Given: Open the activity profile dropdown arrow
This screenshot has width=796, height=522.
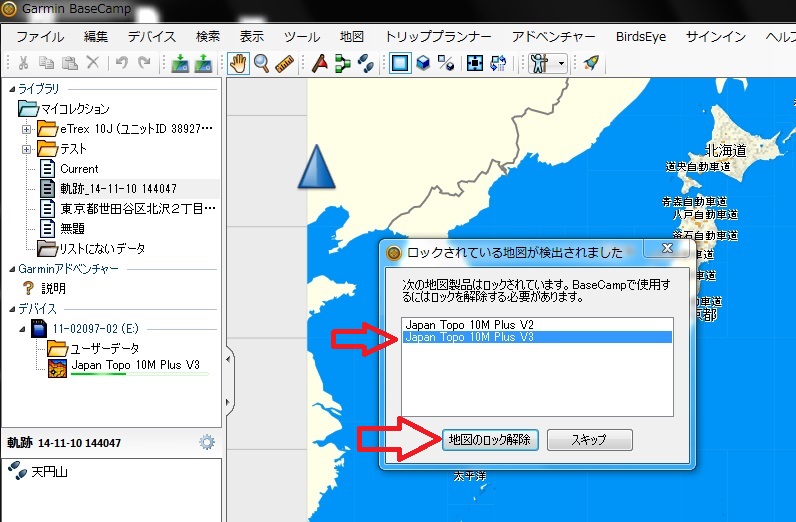Looking at the screenshot, I should [561, 64].
